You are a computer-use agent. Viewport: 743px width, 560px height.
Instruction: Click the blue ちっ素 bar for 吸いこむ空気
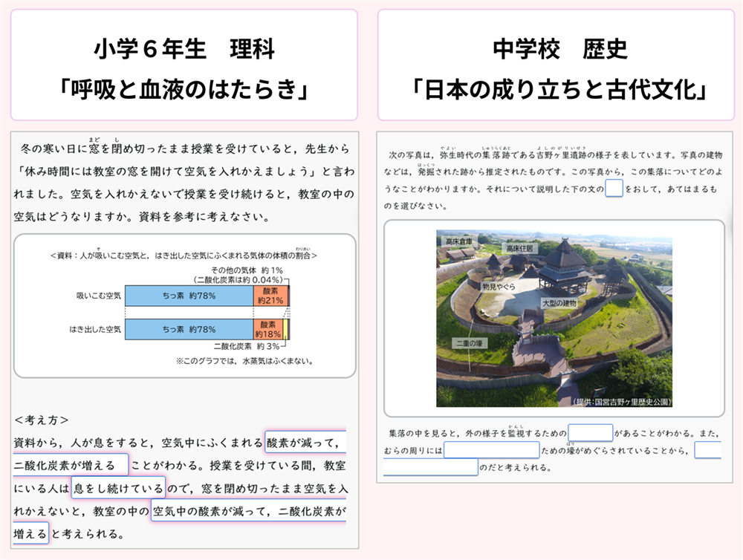pos(189,296)
